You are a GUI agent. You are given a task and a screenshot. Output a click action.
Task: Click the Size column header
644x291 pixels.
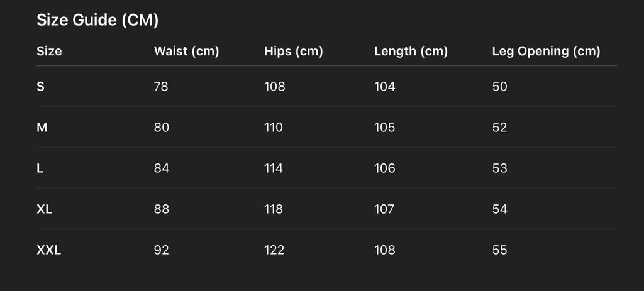tap(49, 52)
